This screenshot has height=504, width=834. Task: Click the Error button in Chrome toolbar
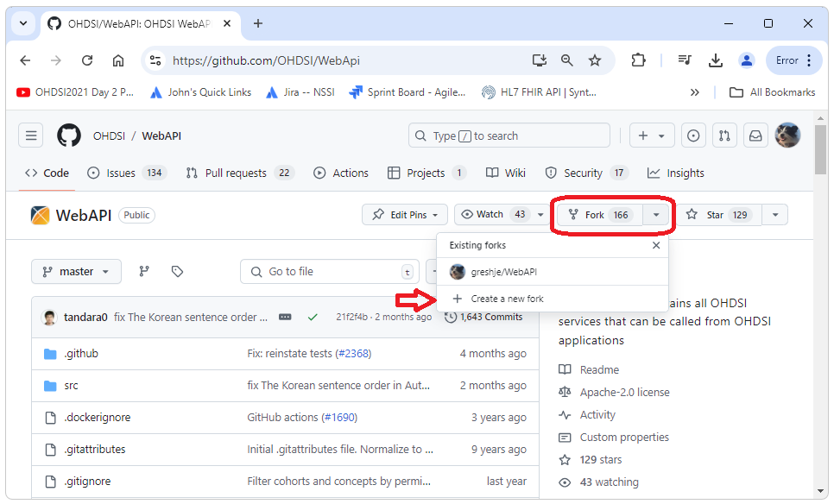click(793, 60)
